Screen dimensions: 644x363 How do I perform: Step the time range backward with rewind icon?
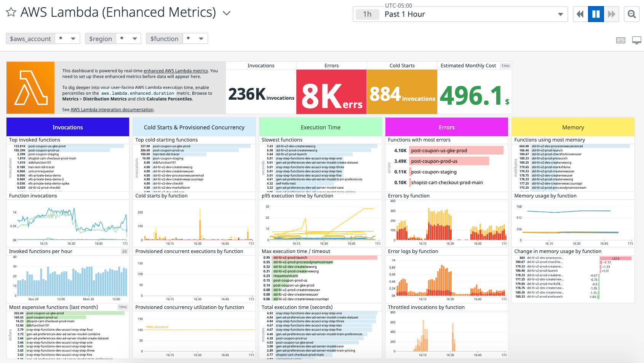(x=580, y=14)
